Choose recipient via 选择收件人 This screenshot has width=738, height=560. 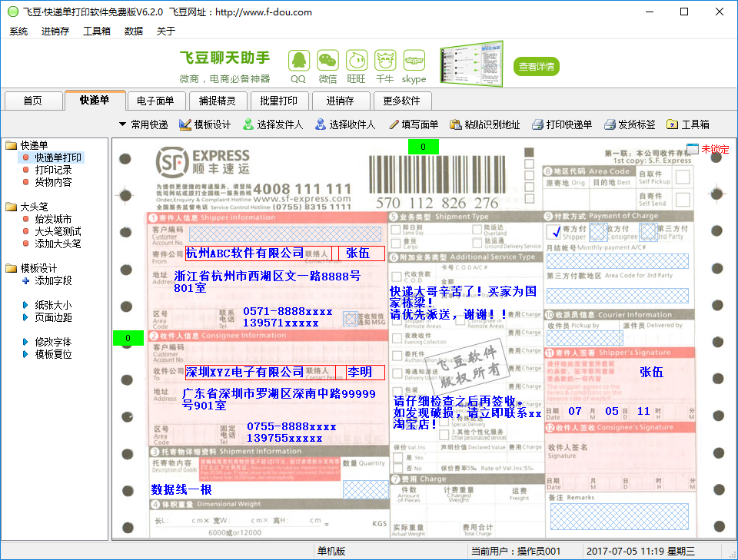point(345,124)
